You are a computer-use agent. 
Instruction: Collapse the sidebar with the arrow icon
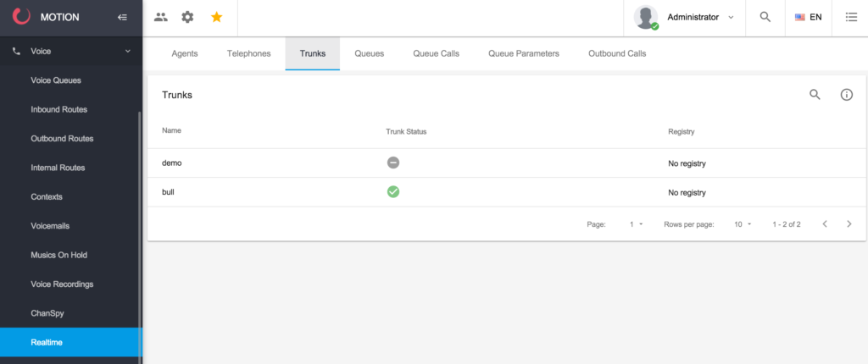point(122,17)
